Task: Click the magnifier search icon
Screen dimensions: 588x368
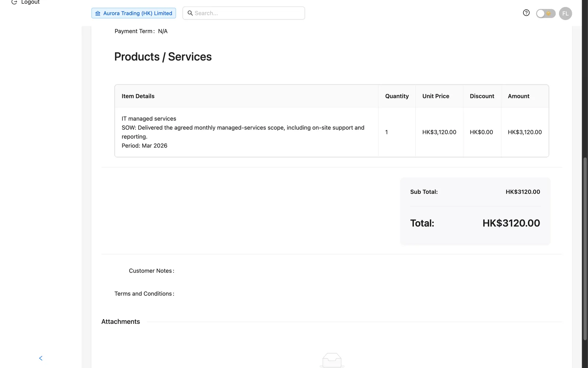Action: (x=190, y=13)
